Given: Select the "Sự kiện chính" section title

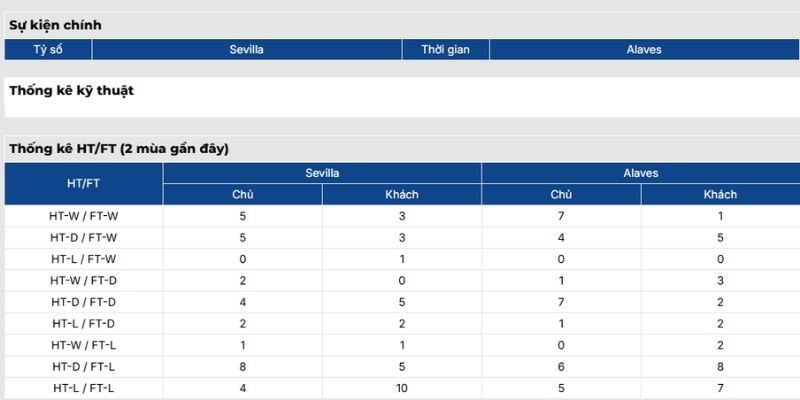Looking at the screenshot, I should coord(56,24).
